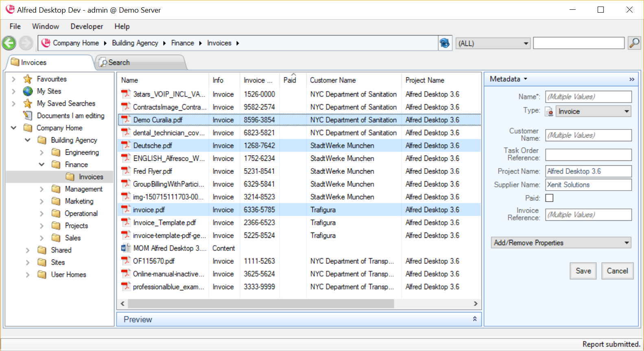
Task: Collapse the Metadata panel with double chevron
Action: pyautogui.click(x=631, y=79)
